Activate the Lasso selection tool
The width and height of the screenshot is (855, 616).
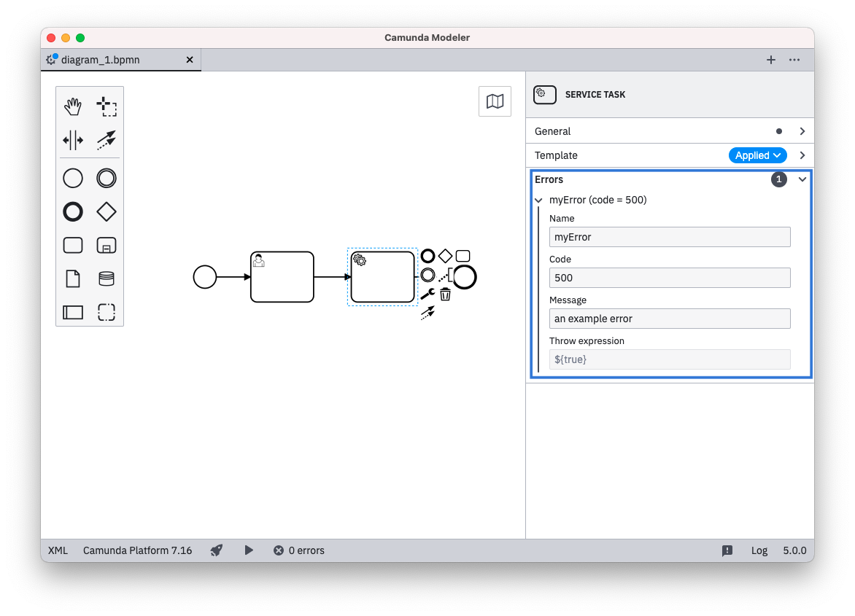coord(107,107)
